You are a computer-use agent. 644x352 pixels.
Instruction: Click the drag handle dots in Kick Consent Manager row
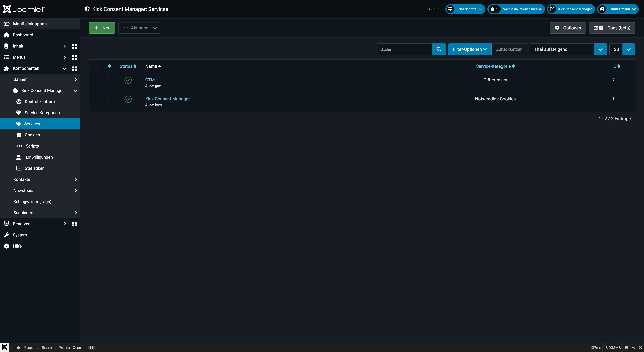[109, 99]
